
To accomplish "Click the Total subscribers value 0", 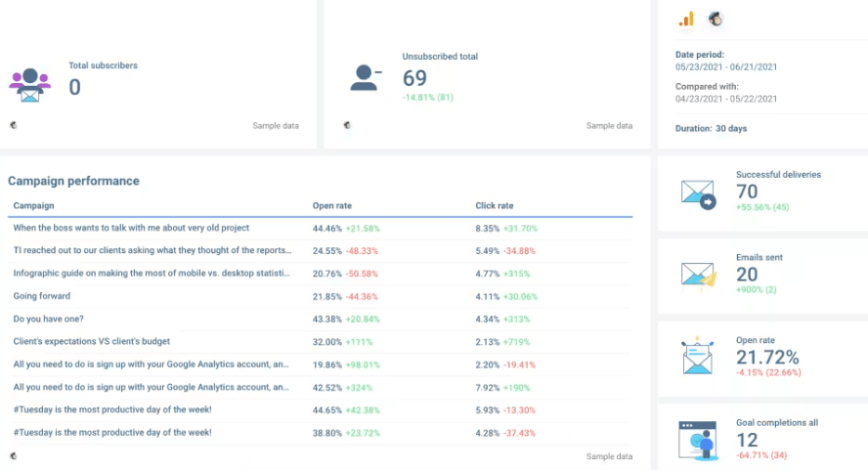I will (74, 87).
